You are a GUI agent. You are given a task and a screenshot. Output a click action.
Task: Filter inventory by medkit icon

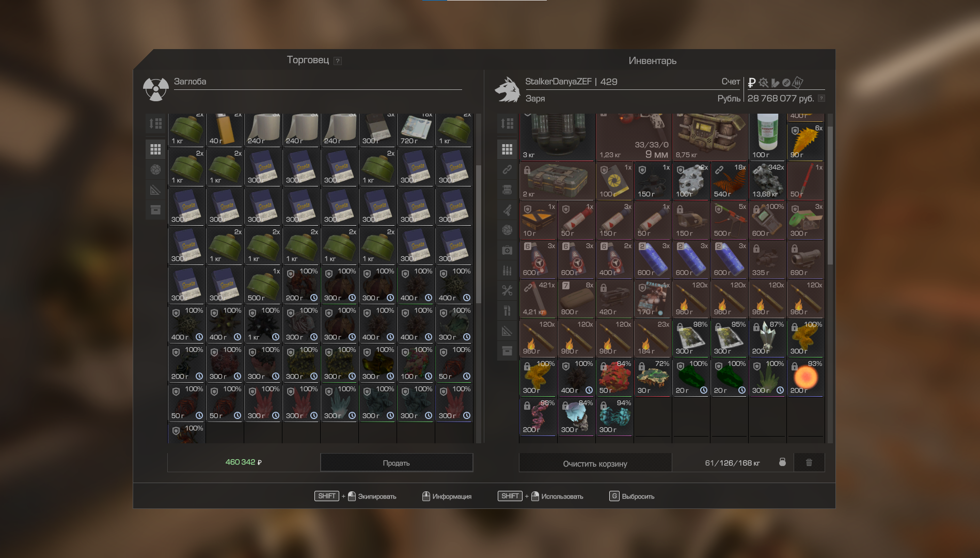click(508, 250)
